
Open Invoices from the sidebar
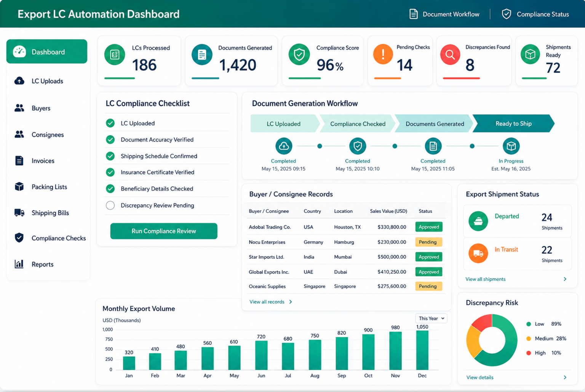[x=34, y=161]
